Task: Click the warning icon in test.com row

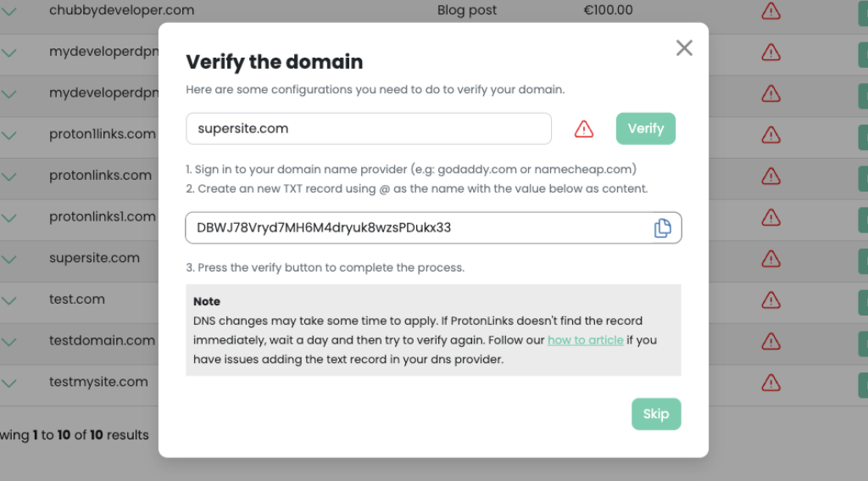Action: tap(771, 300)
